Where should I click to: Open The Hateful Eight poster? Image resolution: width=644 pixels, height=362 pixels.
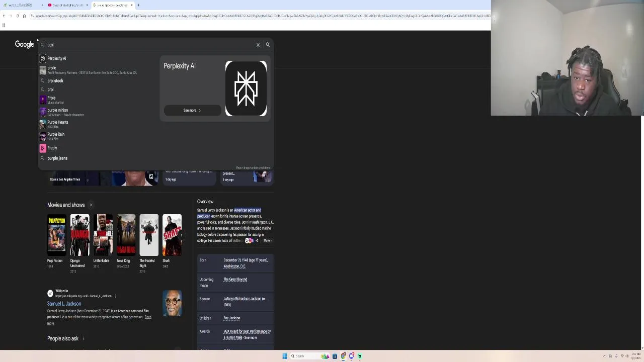149,235
